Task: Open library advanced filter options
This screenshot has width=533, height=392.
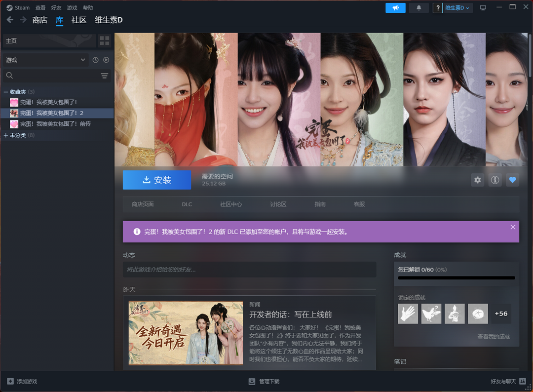Action: tap(104, 76)
